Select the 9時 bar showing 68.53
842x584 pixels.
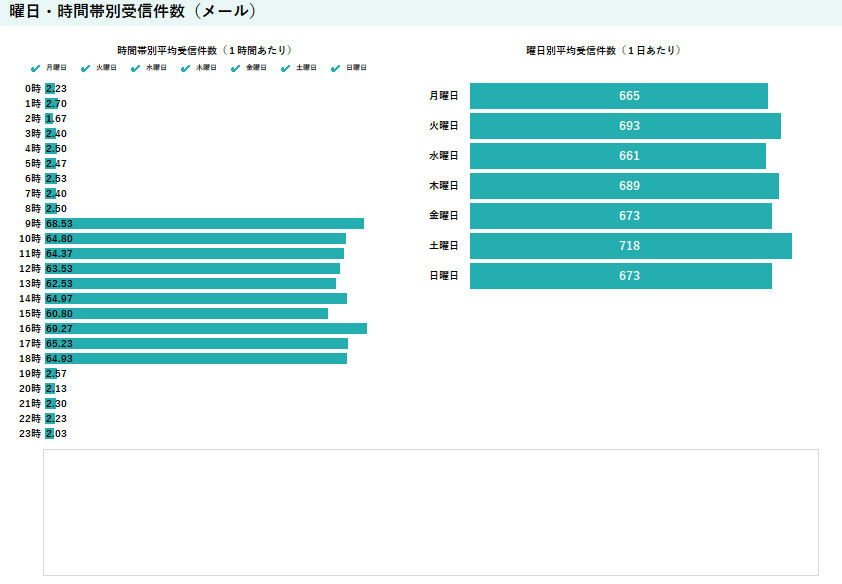(204, 224)
